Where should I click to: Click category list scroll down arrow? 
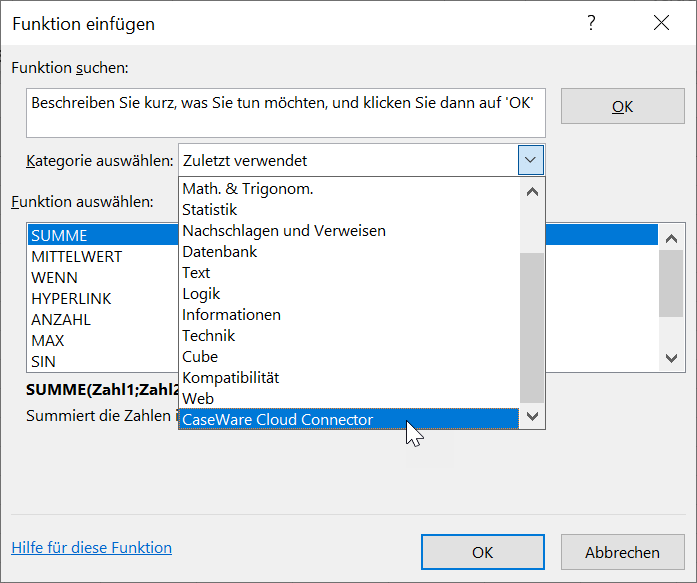(x=532, y=416)
